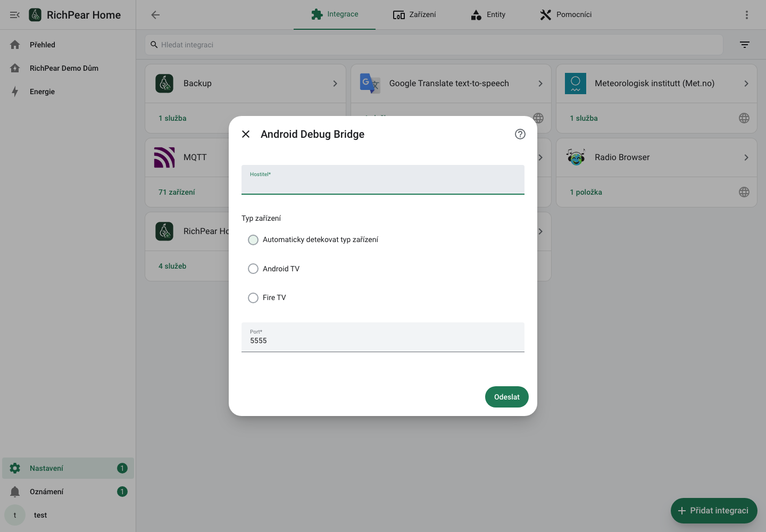Open Přehled in the sidebar

click(68, 45)
